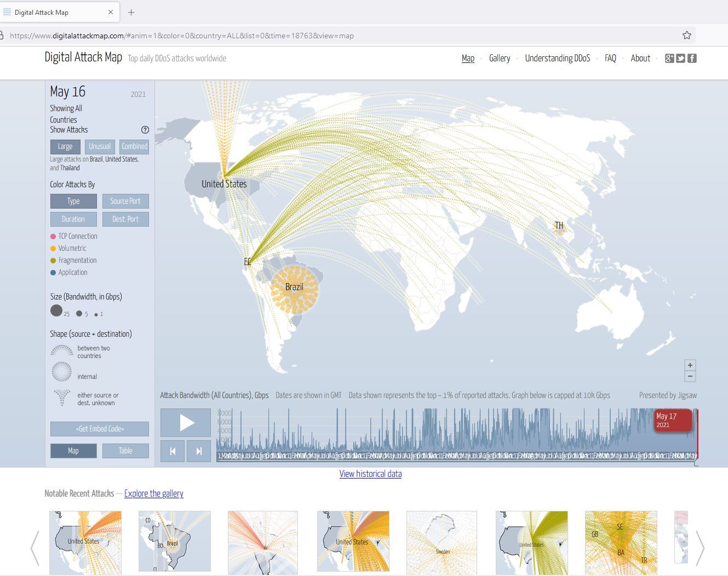Click the Google Plus share icon

(x=669, y=58)
